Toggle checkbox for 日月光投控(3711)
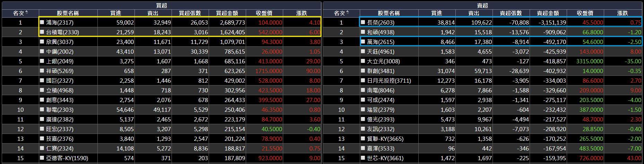Screen dimensions: 644x164 coord(363,80)
